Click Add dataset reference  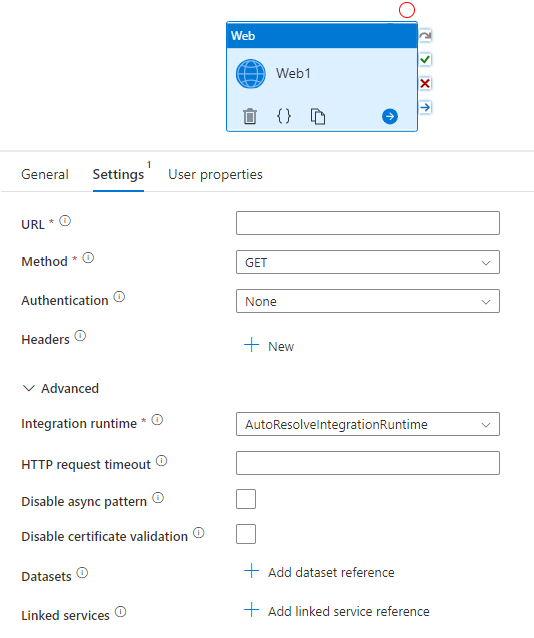pos(319,572)
